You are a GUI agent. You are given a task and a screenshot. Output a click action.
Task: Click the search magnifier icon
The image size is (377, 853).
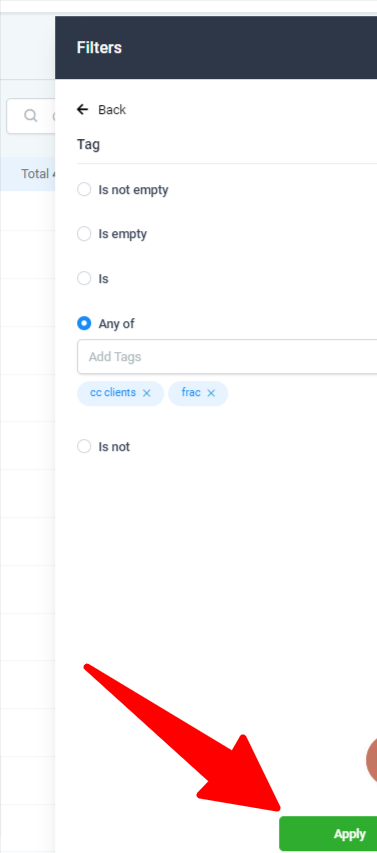tap(31, 116)
